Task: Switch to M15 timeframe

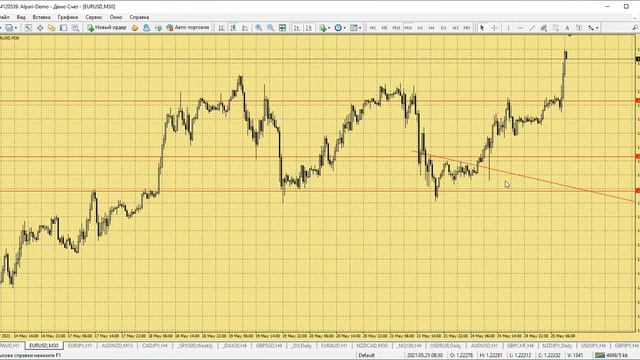Action: pos(396,27)
